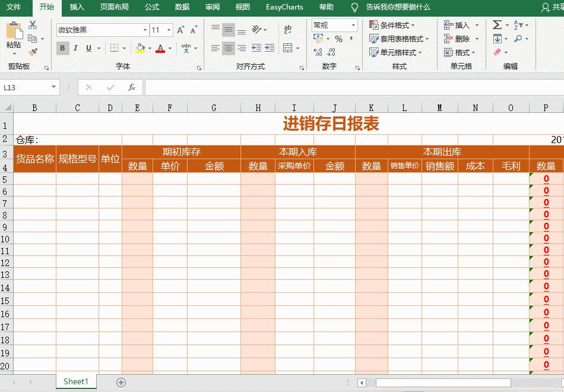The image size is (564, 392).
Task: Click the comma style (千位分隔) icon
Action: pyautogui.click(x=351, y=37)
